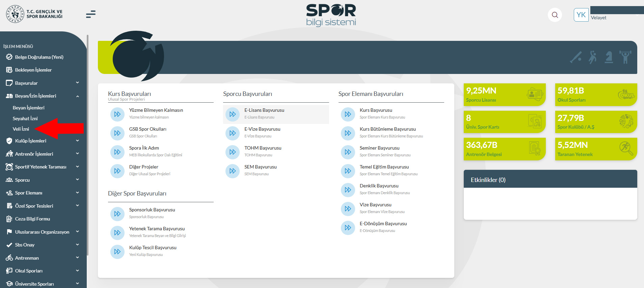Open the TOHM Başvurusu link

click(263, 148)
